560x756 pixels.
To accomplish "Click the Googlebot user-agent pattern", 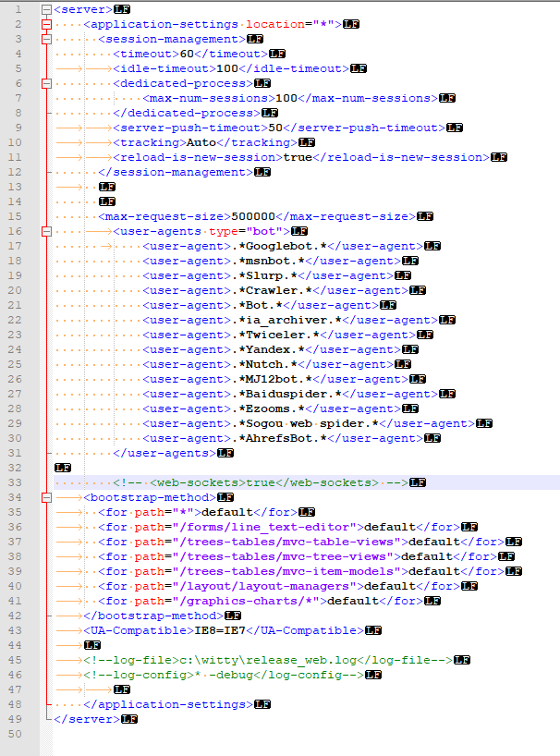I will coord(279,247).
